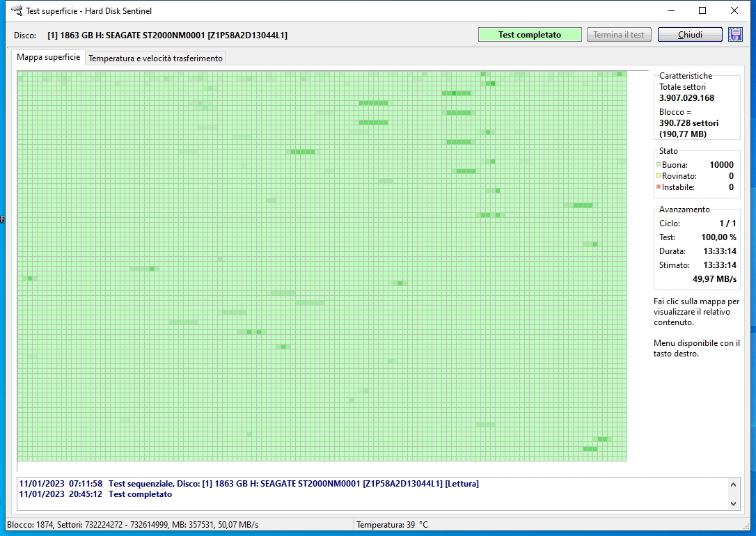Screen dimensions: 756x536
Task: Click the 390.728 settori block size value
Action: coord(688,123)
